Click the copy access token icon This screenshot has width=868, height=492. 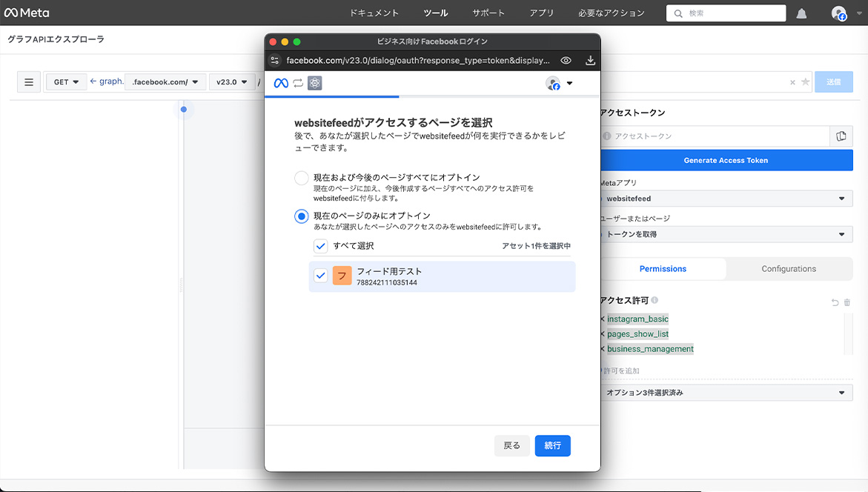841,136
